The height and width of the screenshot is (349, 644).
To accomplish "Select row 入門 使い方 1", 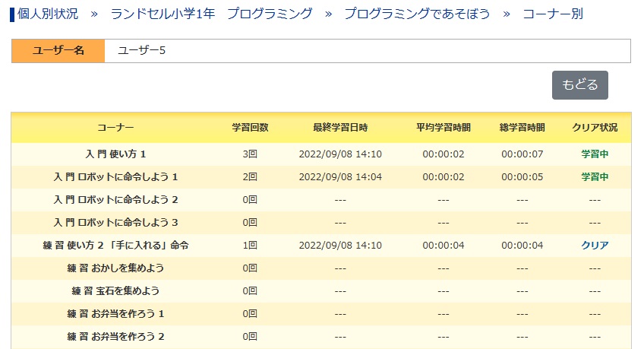I will pos(321,154).
